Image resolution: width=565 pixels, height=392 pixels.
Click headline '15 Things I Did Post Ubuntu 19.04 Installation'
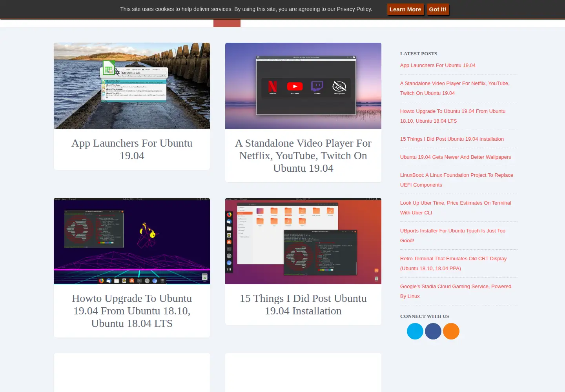click(303, 305)
